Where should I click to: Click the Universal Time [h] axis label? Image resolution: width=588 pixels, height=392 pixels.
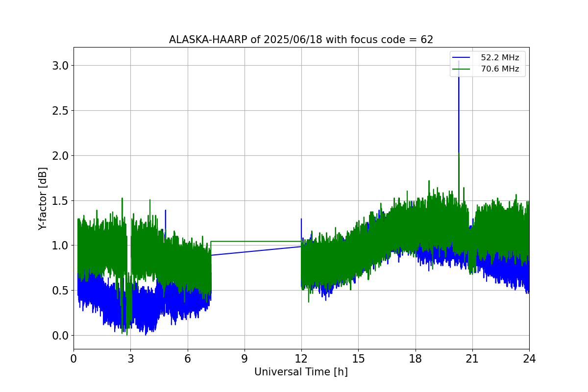tap(301, 372)
